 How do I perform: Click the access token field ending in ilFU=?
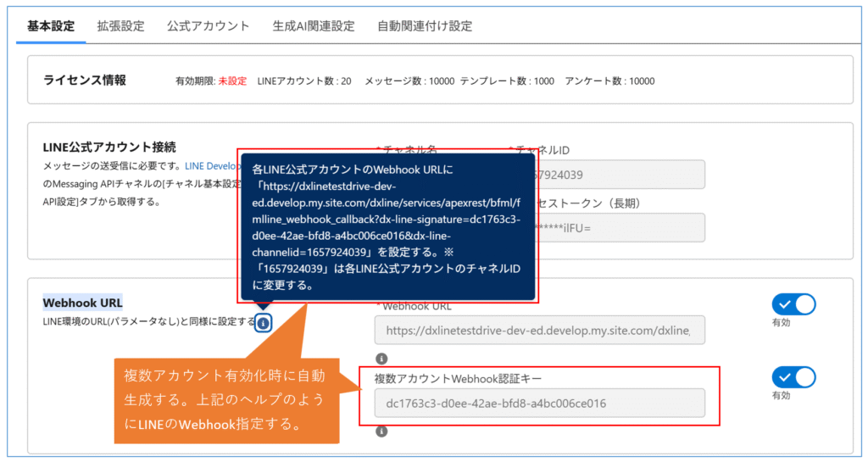[x=619, y=227]
